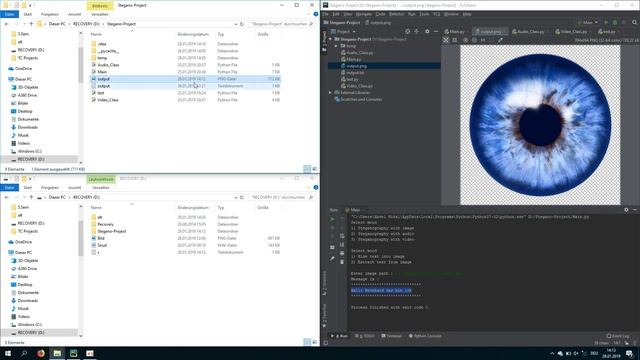Click the zoom out icon in image viewer
Screen dimensions: 640x360
click(474, 40)
